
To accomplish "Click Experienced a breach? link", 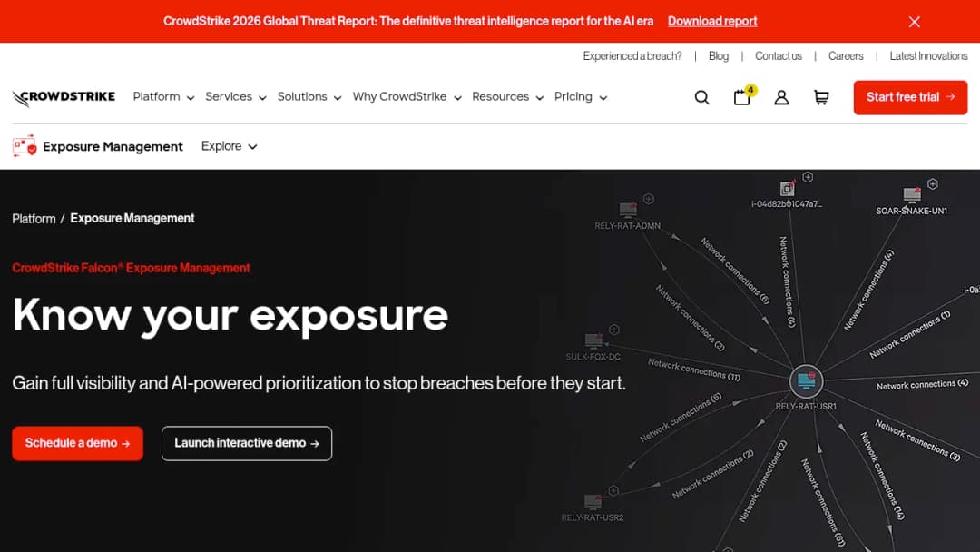I will point(632,56).
